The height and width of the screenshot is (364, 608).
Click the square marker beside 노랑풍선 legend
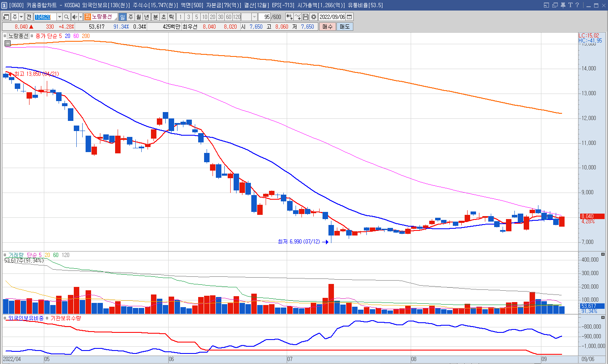click(x=5, y=36)
